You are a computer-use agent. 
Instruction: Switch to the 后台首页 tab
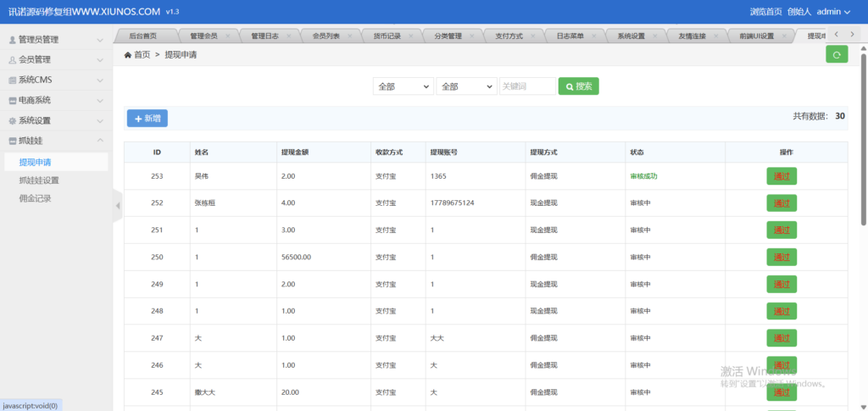click(142, 36)
